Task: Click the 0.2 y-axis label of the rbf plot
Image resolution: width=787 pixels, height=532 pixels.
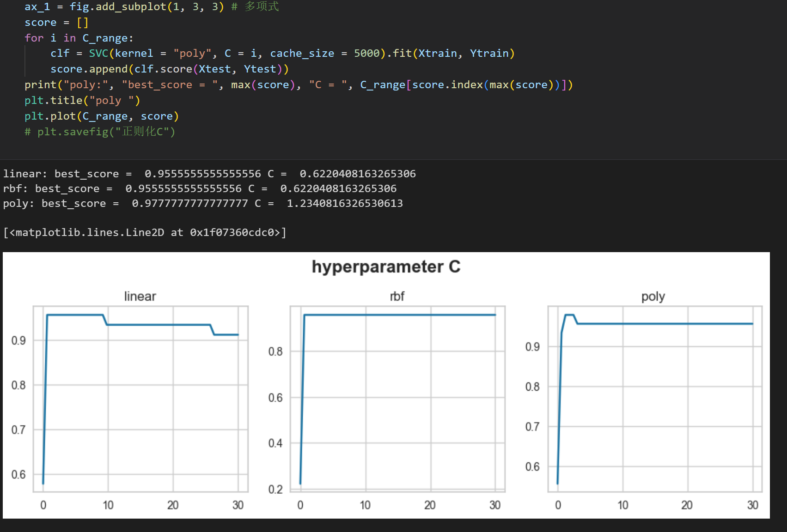Action: click(275, 490)
